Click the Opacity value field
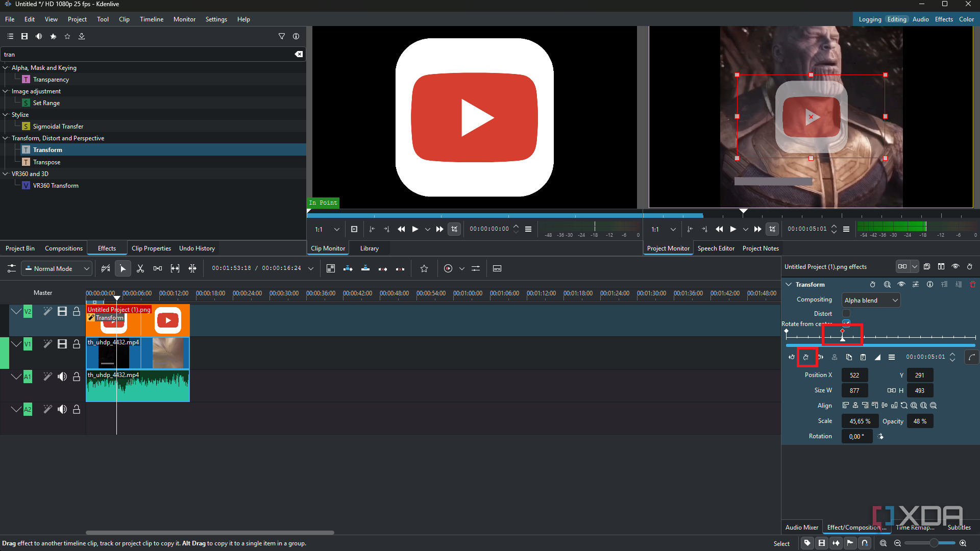This screenshot has height=551, width=980. (920, 421)
